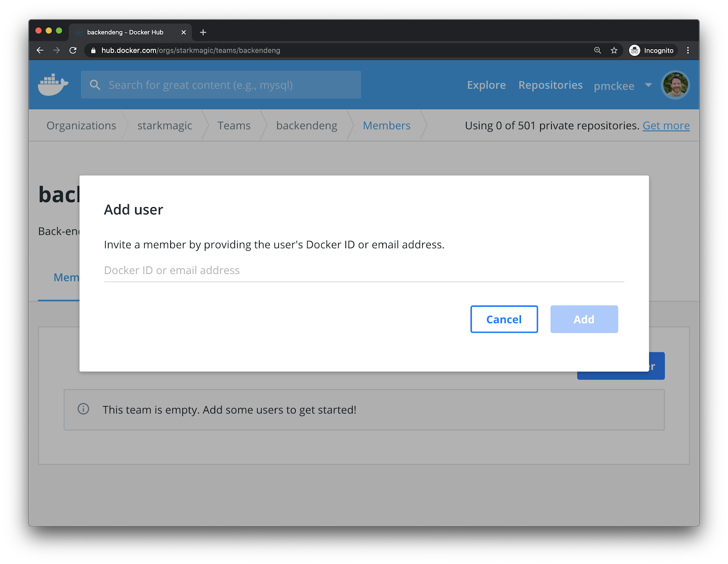This screenshot has height=564, width=728.
Task: Open the Repositories menu item
Action: [x=550, y=85]
